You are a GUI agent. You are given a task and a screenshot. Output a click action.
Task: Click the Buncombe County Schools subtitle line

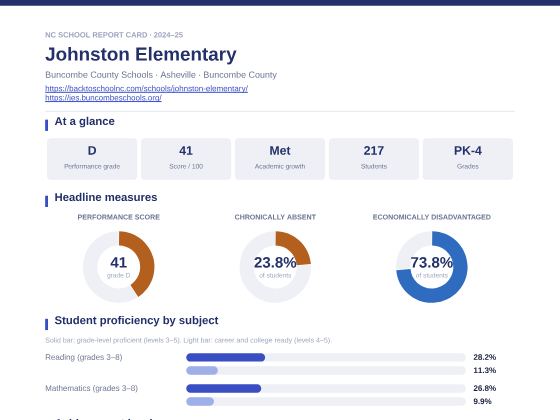161,75
